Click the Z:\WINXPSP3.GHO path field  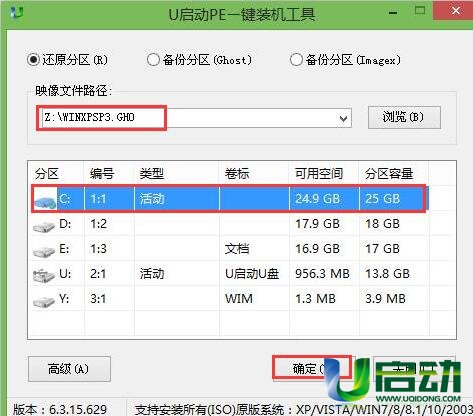point(197,118)
